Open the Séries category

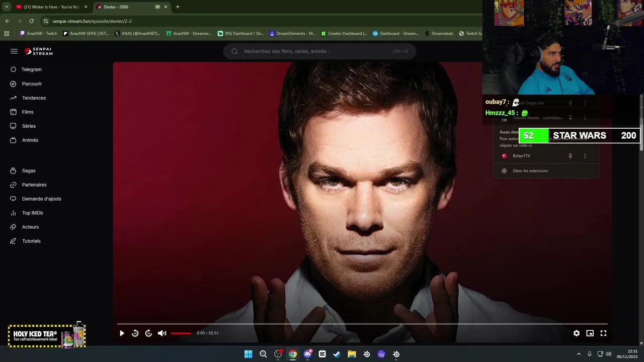tap(29, 126)
